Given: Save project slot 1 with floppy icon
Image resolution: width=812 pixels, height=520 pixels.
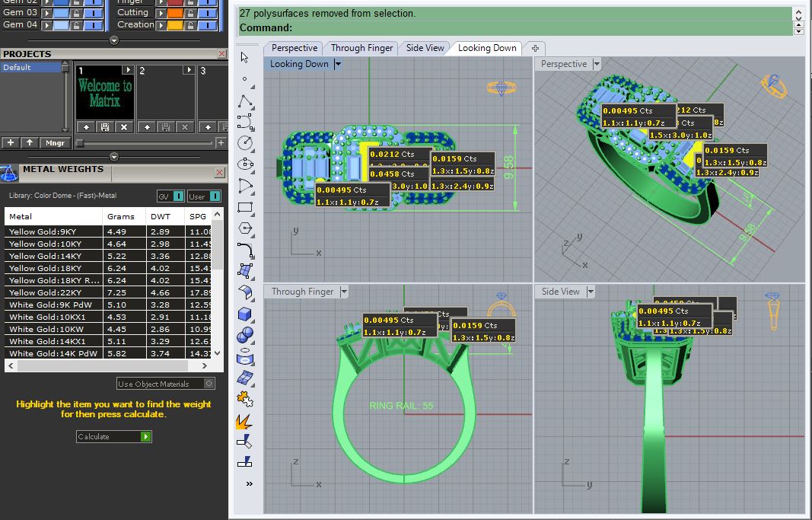Looking at the screenshot, I should click(104, 127).
